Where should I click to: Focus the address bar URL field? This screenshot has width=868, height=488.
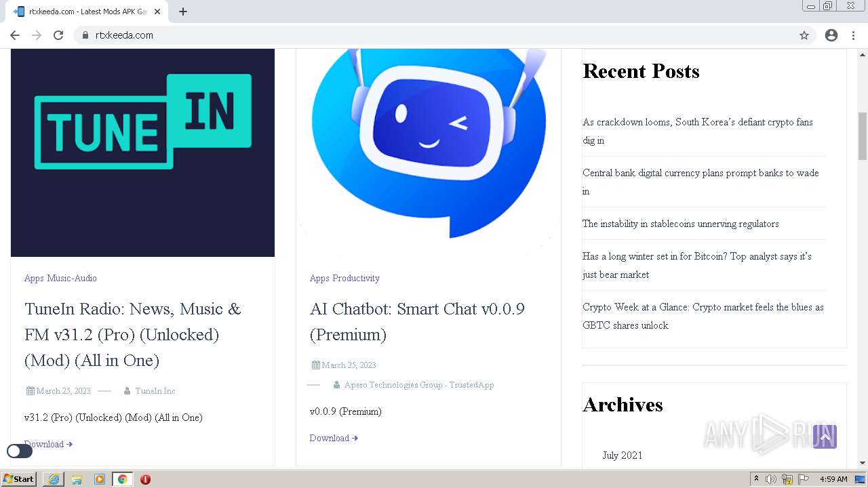click(444, 35)
